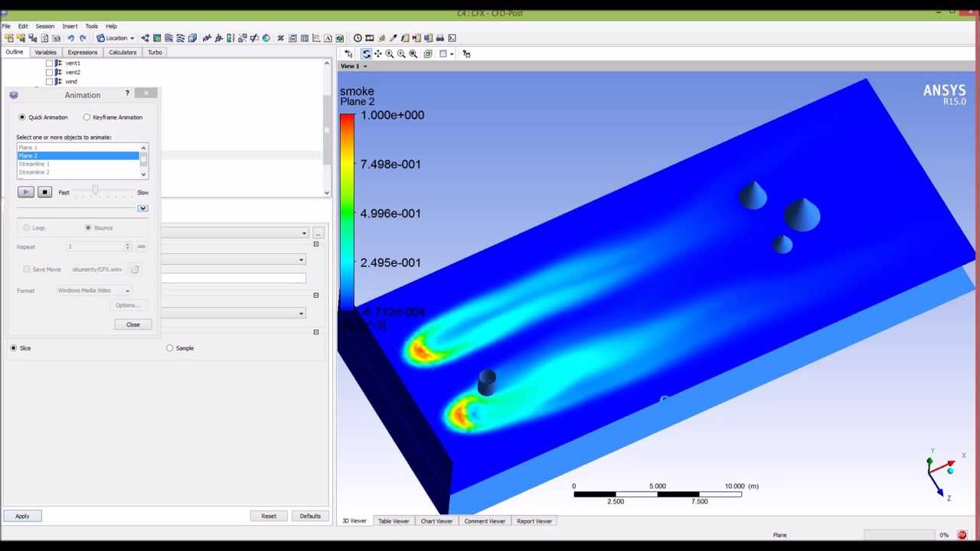Image resolution: width=980 pixels, height=551 pixels.
Task: Open the Location dropdown in toolbar
Action: point(116,37)
